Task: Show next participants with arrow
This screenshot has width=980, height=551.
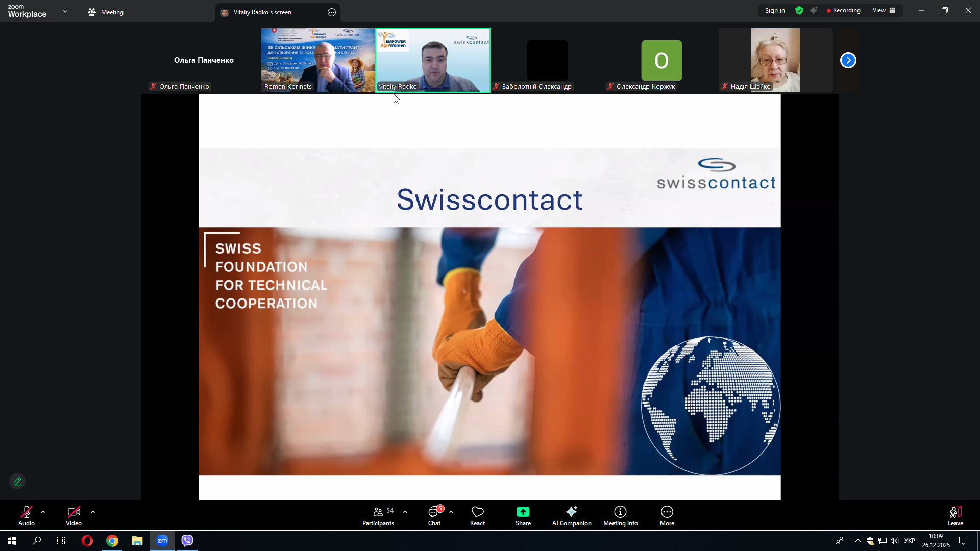Action: (x=848, y=60)
